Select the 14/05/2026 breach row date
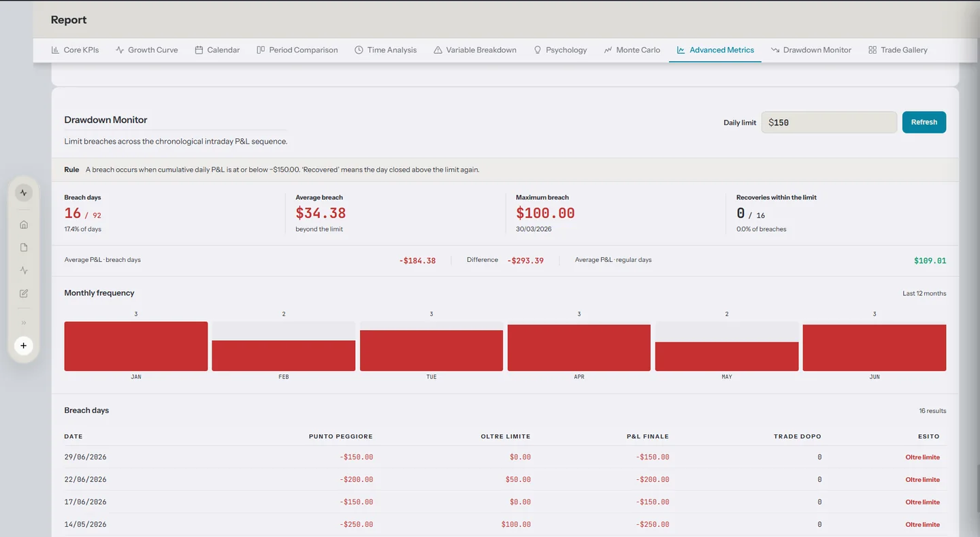 click(85, 525)
